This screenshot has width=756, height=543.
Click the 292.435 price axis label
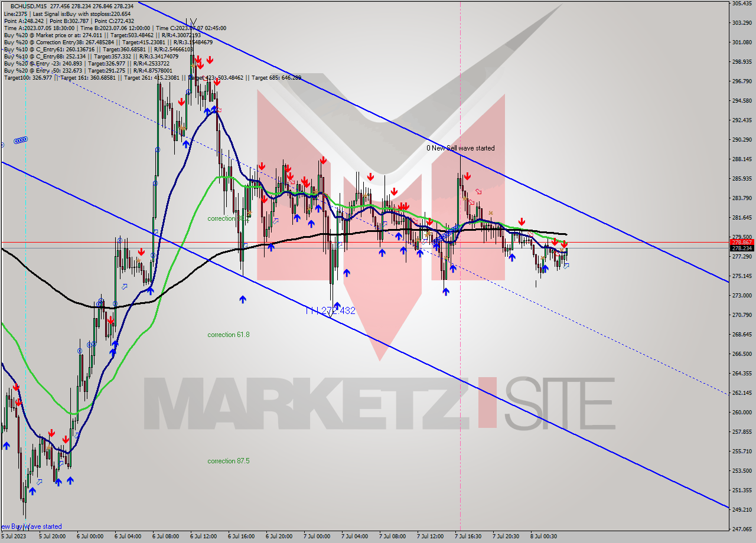pos(742,120)
